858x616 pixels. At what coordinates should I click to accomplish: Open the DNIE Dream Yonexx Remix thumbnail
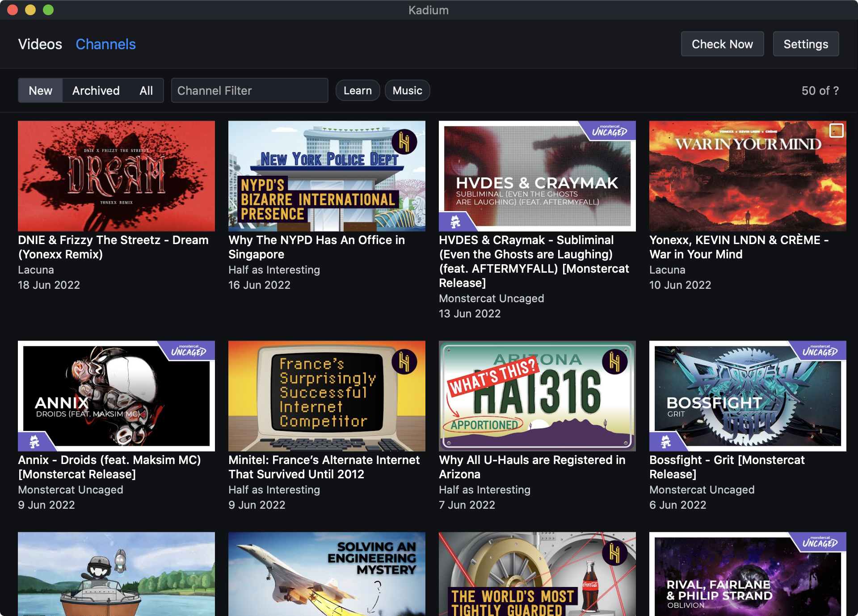(x=116, y=176)
